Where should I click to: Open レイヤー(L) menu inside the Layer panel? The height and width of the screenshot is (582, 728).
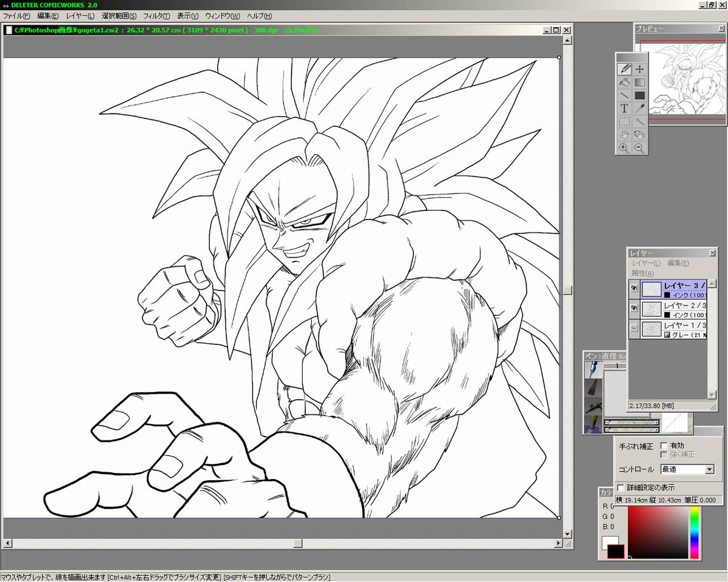click(x=647, y=263)
